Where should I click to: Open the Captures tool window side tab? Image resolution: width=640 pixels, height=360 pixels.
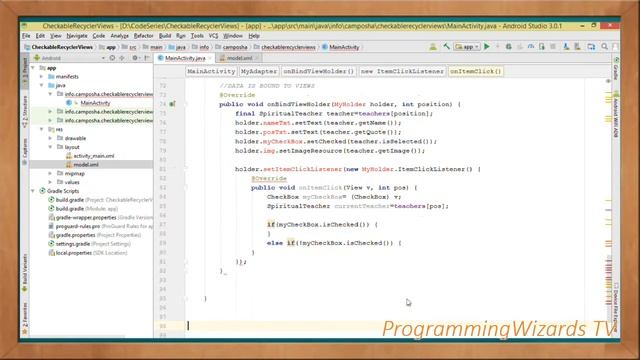(25, 151)
